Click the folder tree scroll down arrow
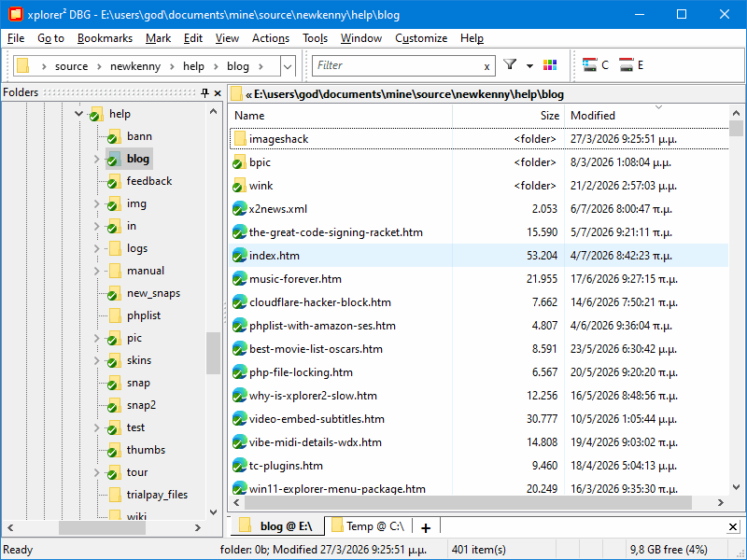 (214, 512)
